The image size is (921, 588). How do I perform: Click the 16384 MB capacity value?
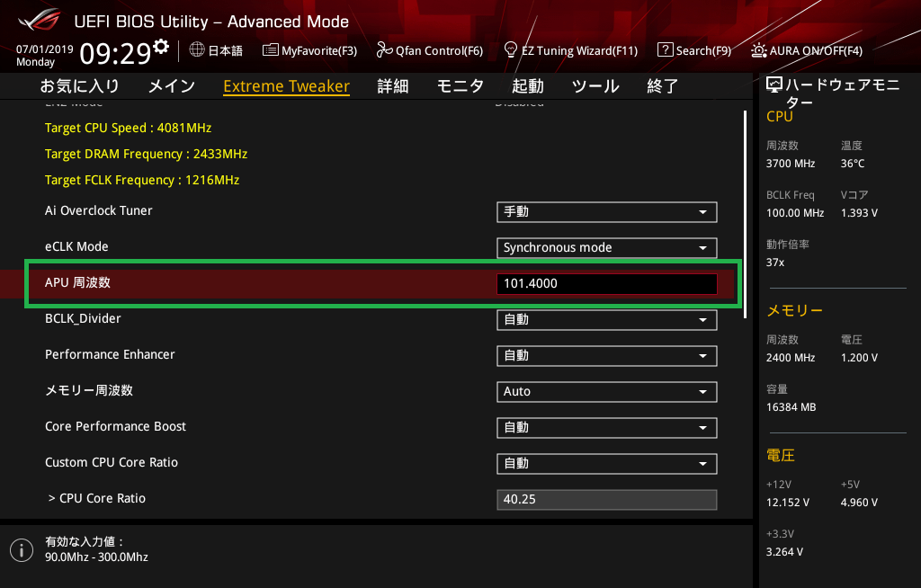791,407
